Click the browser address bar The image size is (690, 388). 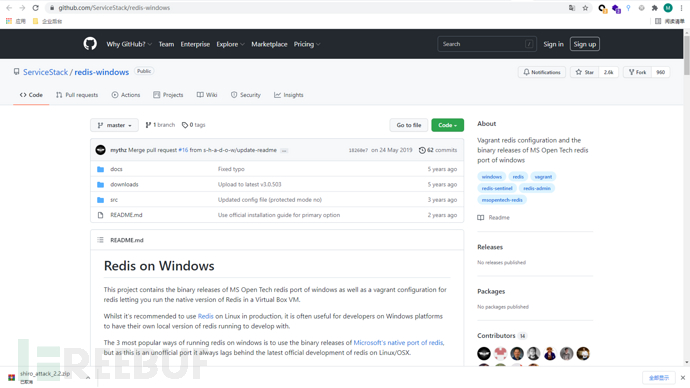tap(308, 8)
